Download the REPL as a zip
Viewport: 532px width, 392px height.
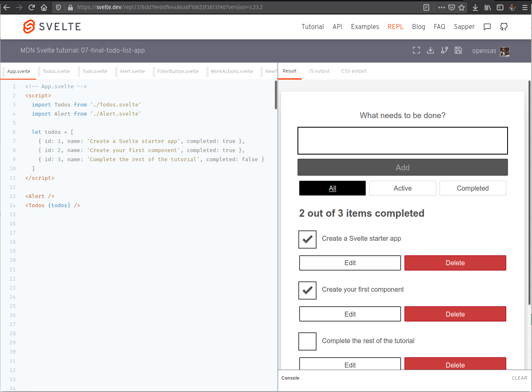click(430, 50)
